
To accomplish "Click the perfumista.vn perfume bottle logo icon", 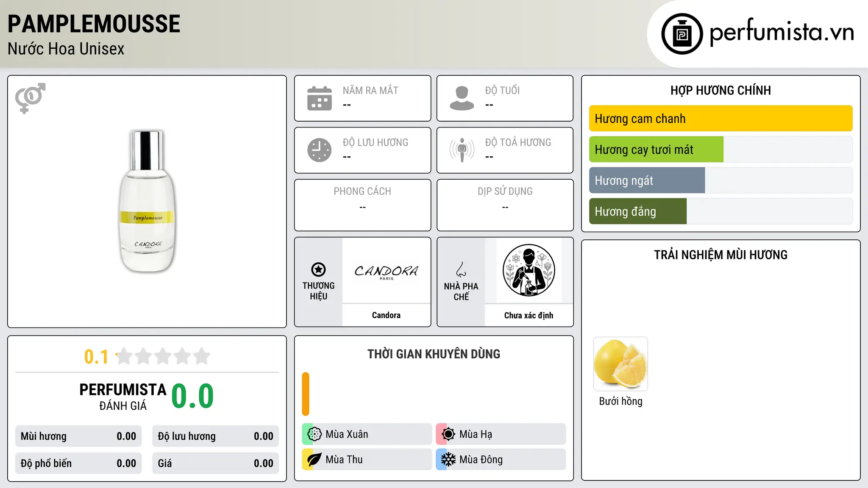I will click(682, 34).
